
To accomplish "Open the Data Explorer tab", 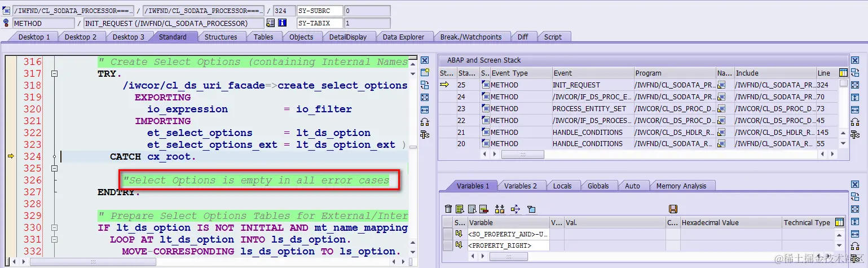I will 403,37.
